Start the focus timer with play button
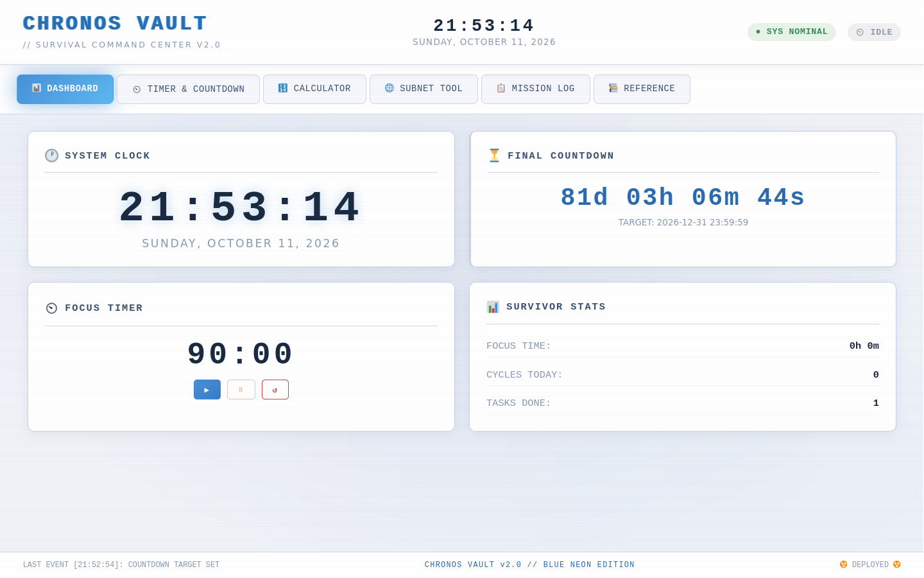 click(207, 390)
